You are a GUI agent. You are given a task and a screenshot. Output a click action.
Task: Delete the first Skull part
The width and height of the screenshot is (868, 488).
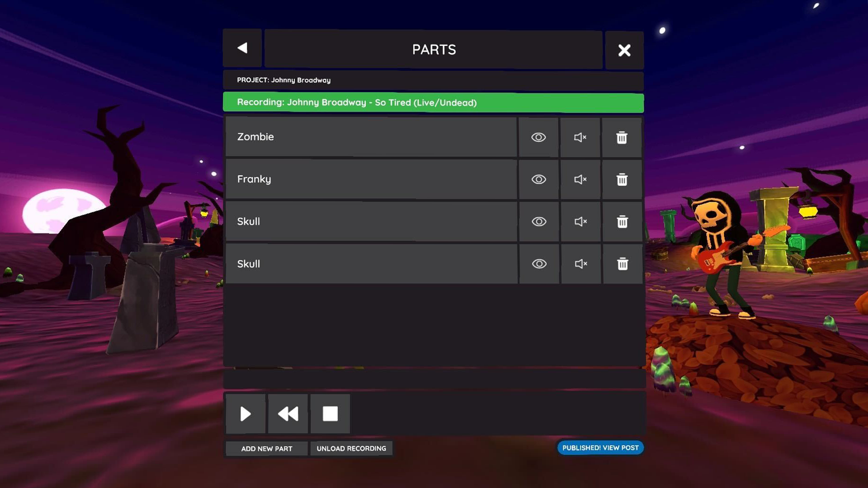click(623, 221)
